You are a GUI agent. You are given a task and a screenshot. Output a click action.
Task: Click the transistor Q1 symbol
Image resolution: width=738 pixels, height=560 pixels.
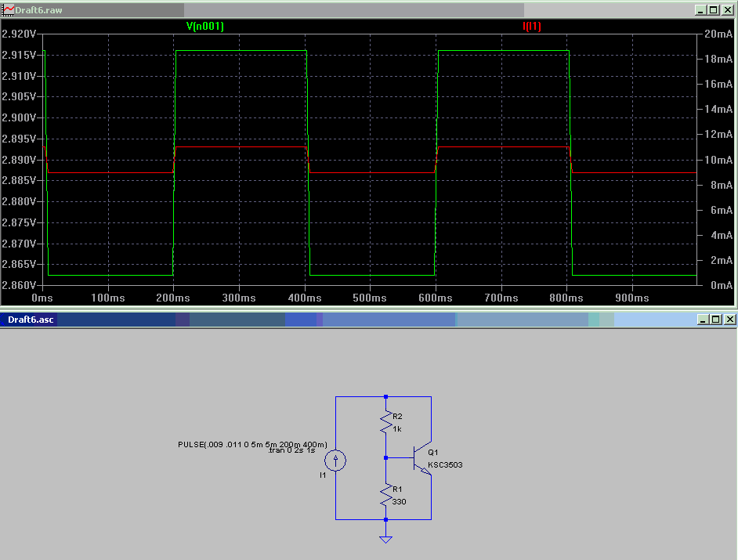click(421, 458)
